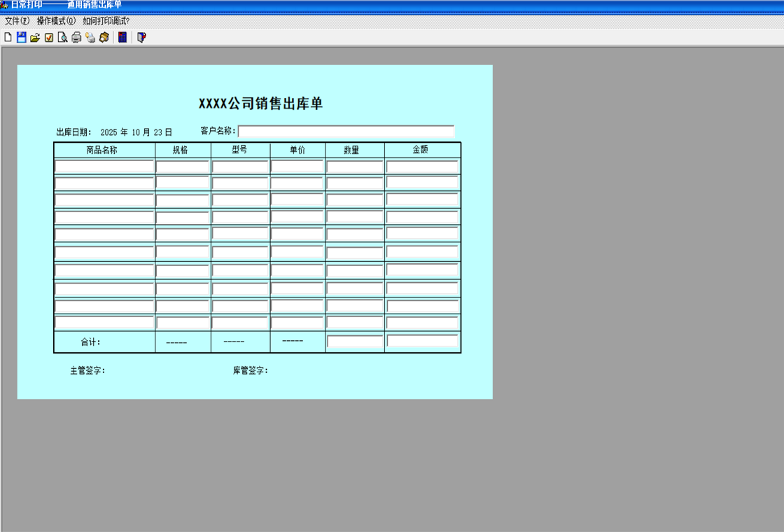Open the 文件(F) menu
The image size is (784, 532).
pos(17,21)
